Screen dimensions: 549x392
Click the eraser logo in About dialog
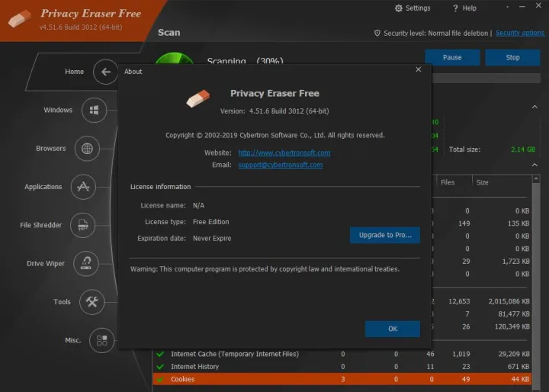tap(198, 98)
